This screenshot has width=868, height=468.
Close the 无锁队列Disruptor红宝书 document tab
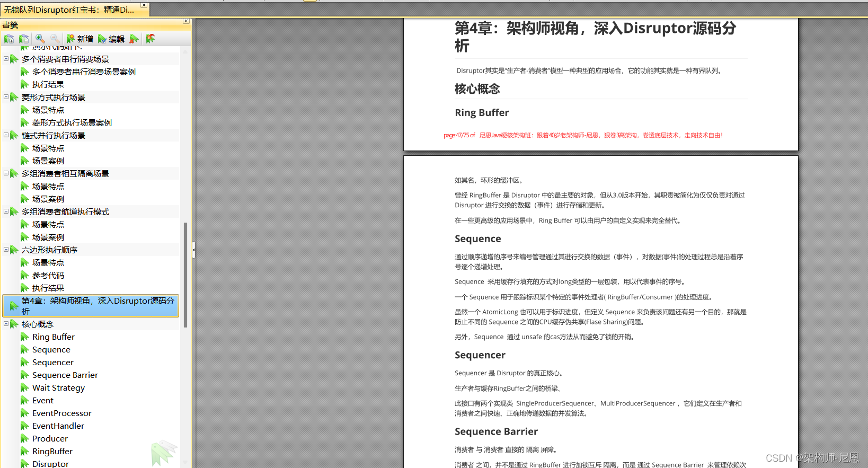click(x=144, y=5)
